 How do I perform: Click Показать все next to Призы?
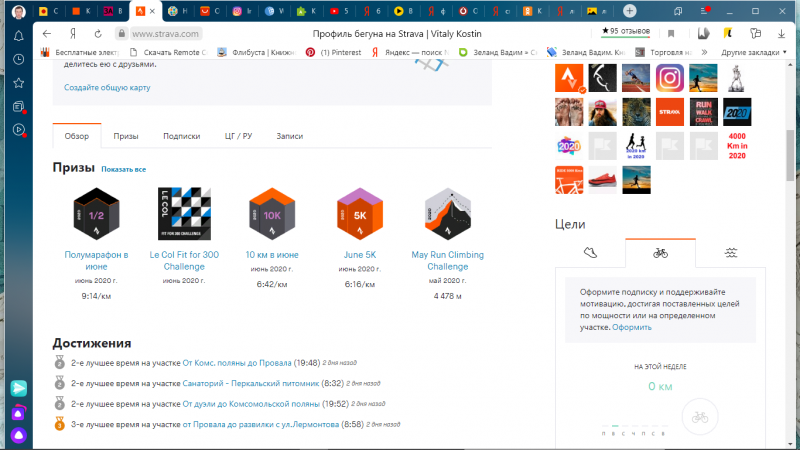pos(123,169)
